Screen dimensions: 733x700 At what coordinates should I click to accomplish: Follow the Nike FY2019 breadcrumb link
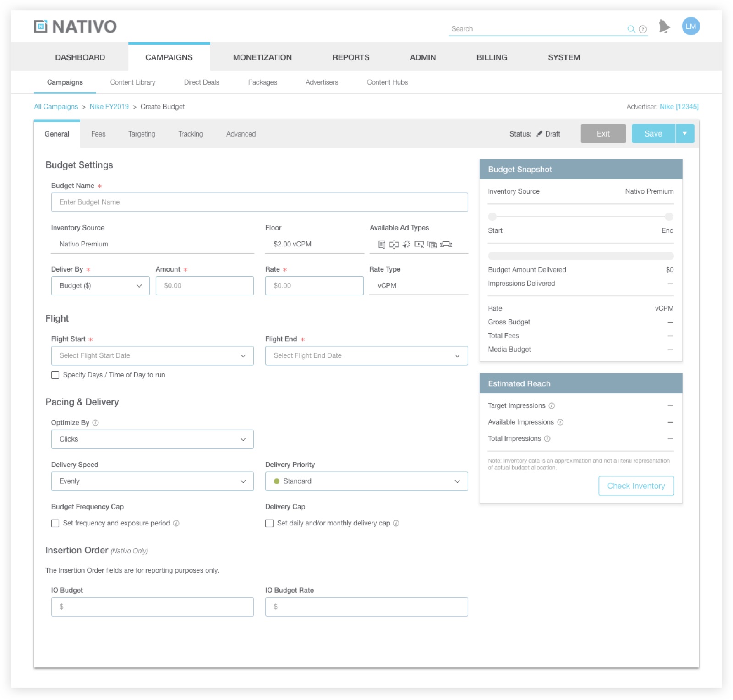point(109,107)
